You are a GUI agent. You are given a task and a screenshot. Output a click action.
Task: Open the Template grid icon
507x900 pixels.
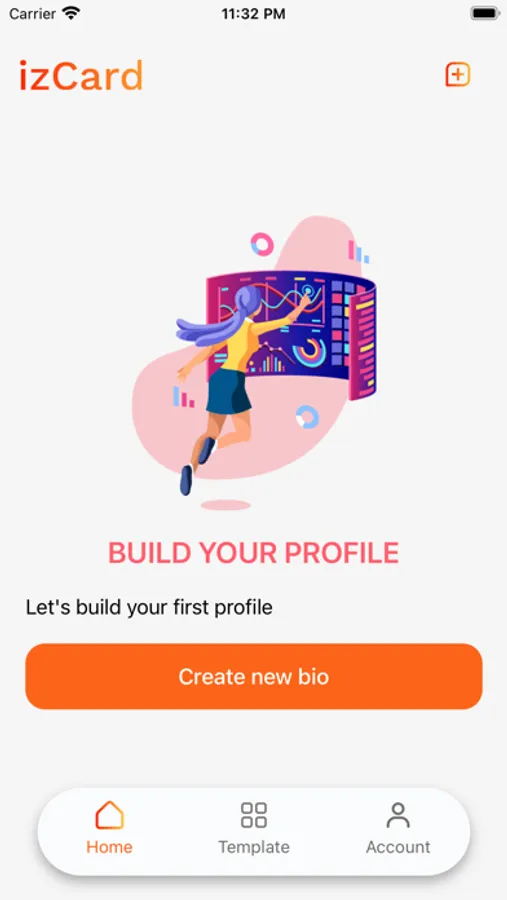click(x=254, y=815)
